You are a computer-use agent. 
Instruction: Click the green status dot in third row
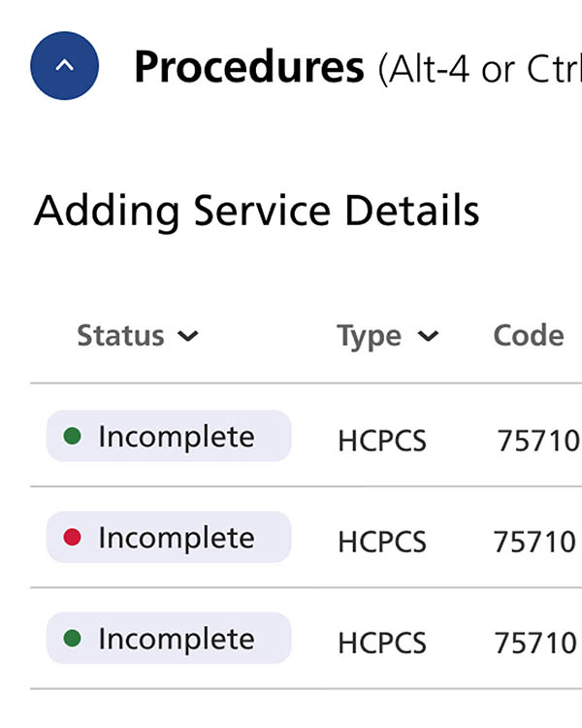[72, 639]
